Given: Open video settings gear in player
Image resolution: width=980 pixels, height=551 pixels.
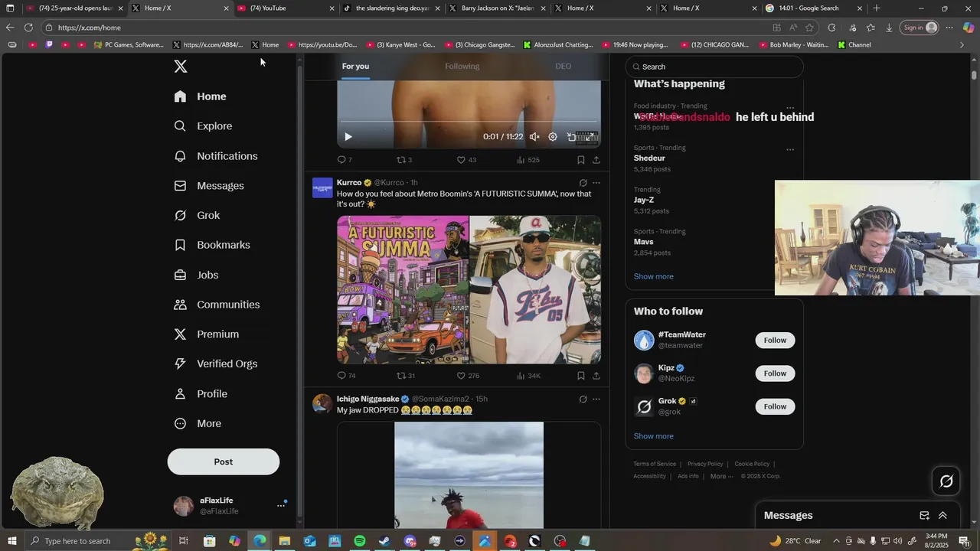Looking at the screenshot, I should pyautogui.click(x=553, y=137).
